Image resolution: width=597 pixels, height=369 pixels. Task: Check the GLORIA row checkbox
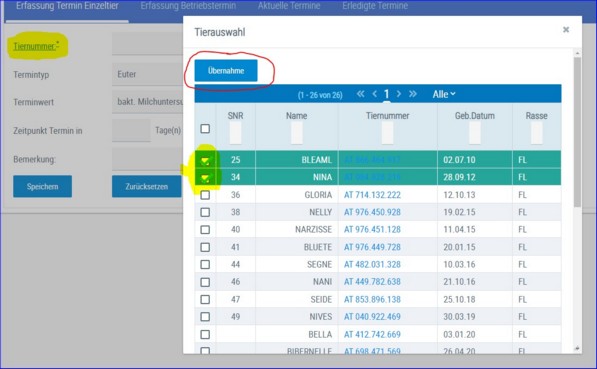pyautogui.click(x=205, y=195)
